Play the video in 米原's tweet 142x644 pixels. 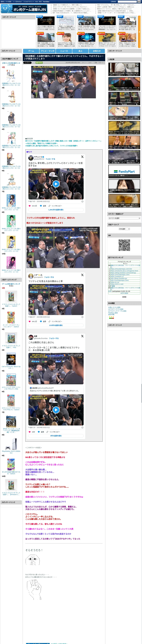(56, 410)
